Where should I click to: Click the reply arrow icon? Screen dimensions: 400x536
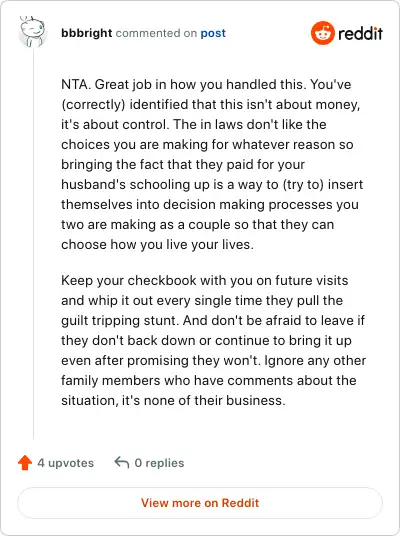pyautogui.click(x=122, y=463)
